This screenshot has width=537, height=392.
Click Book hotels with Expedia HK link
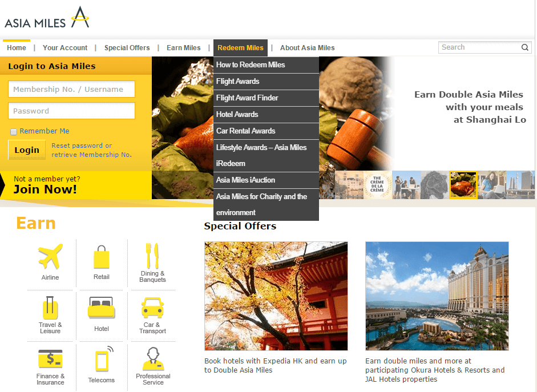[276, 365]
